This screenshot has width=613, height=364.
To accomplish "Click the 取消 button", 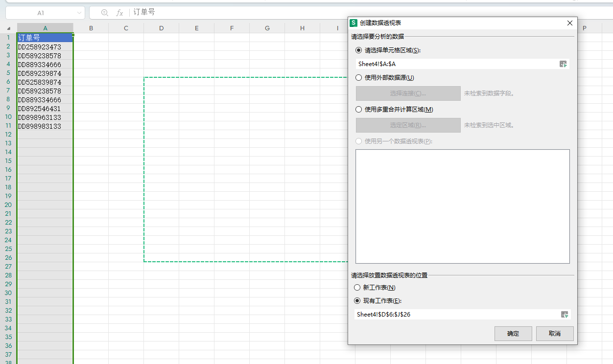I will tap(555, 334).
